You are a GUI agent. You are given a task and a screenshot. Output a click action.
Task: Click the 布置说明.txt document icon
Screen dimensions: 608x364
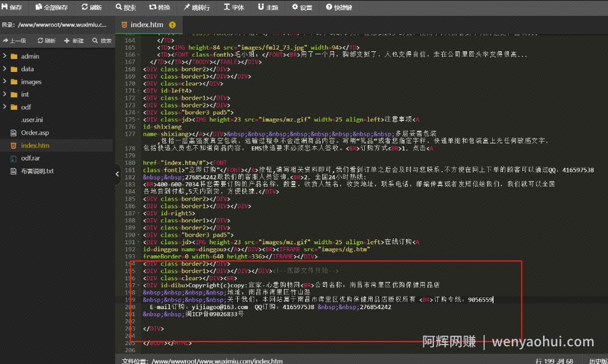(x=14, y=171)
